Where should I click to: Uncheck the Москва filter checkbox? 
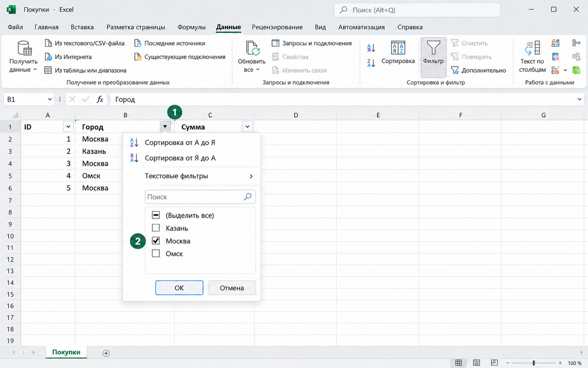coord(156,241)
